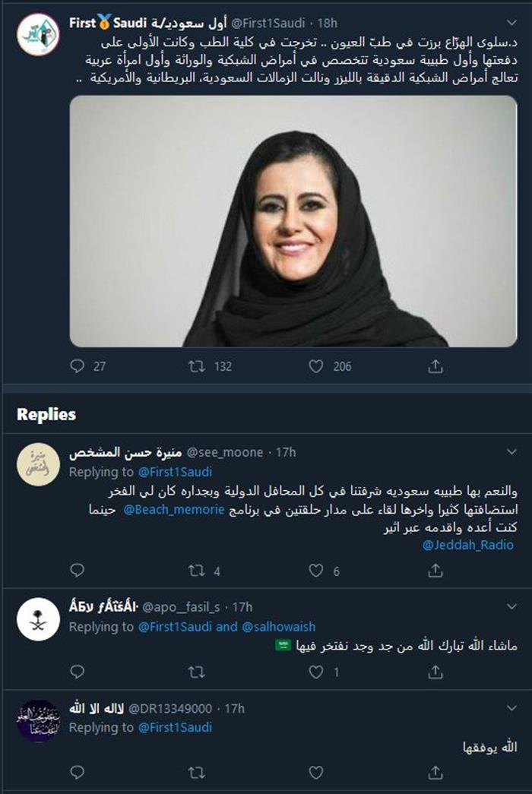Expand the options chevron on @see_moone reply

click(511, 451)
